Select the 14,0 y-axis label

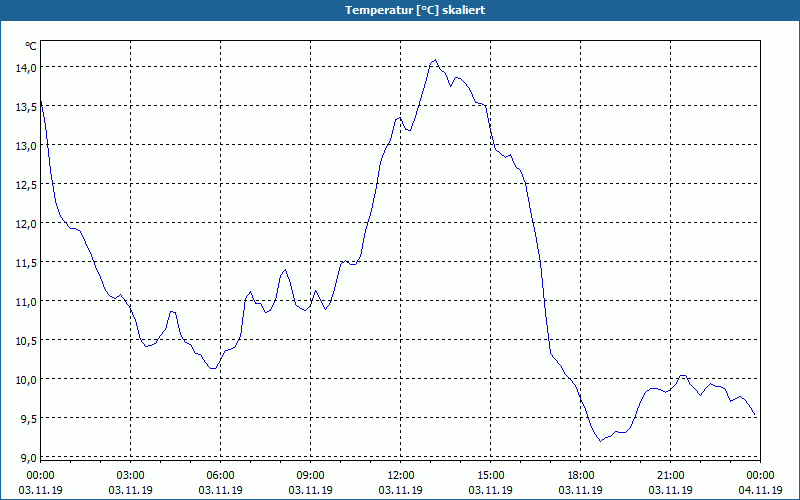tap(26, 67)
